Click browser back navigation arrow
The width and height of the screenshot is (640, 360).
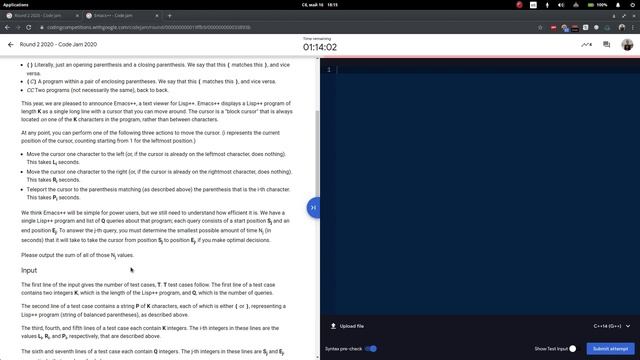click(x=7, y=27)
